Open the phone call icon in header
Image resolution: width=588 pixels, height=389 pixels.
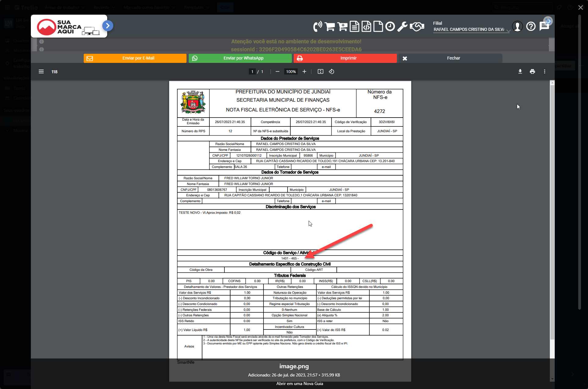coord(318,27)
